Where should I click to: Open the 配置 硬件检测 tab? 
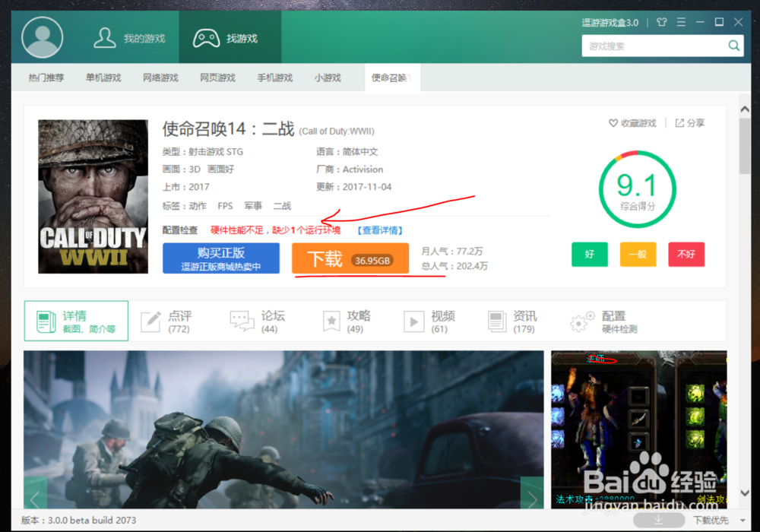click(604, 321)
